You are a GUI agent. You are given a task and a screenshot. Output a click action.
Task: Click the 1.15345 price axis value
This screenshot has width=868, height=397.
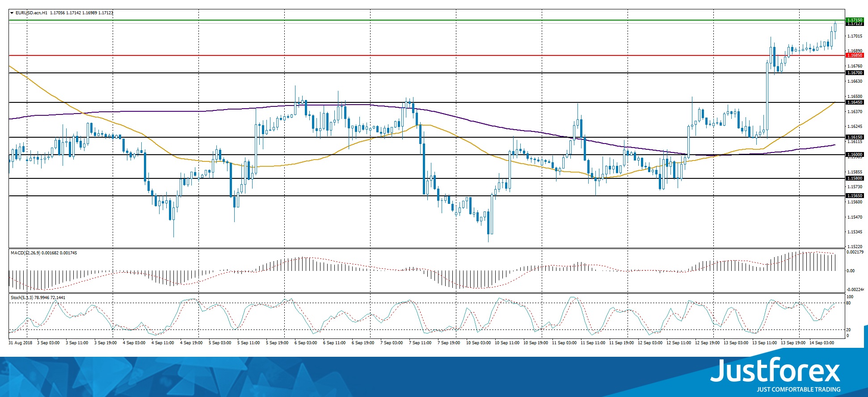(855, 232)
